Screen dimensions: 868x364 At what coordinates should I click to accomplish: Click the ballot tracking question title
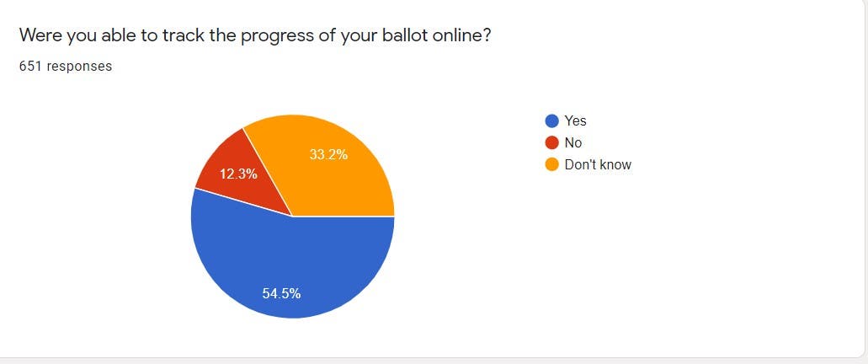tap(255, 35)
